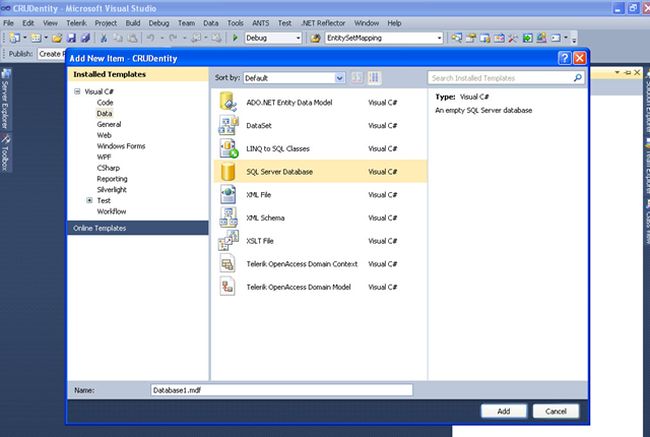Click the Redo arrow icon
Image resolution: width=650 pixels, height=437 pixels.
[173, 38]
